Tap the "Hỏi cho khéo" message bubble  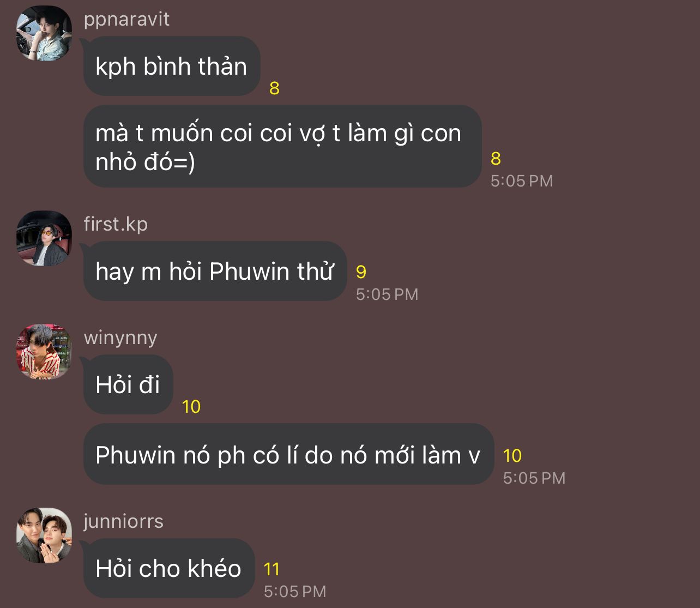[169, 568]
